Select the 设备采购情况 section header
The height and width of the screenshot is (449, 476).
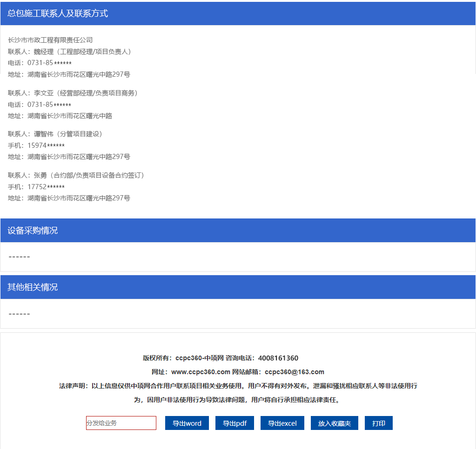33,231
